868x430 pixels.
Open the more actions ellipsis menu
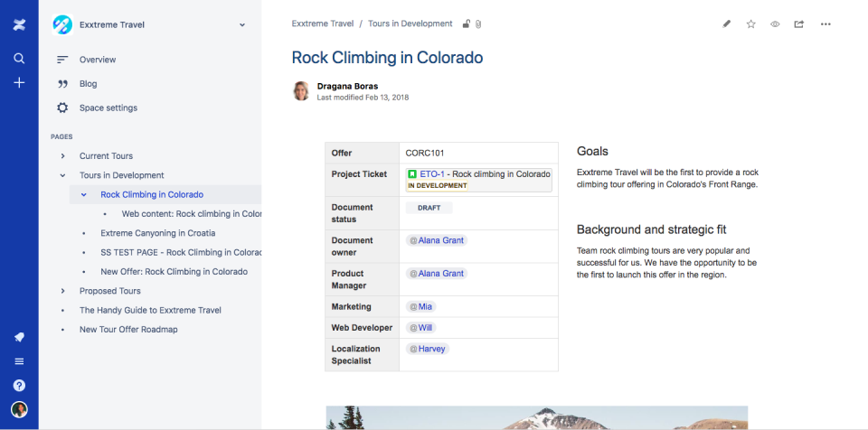(826, 24)
